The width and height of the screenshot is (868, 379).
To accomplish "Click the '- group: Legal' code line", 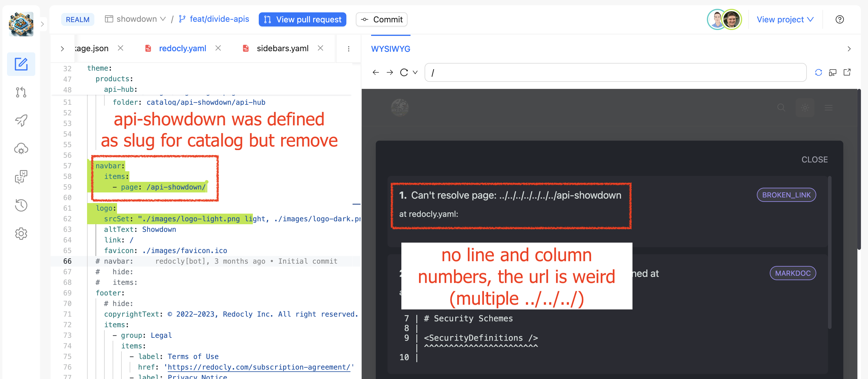I will pyautogui.click(x=142, y=335).
